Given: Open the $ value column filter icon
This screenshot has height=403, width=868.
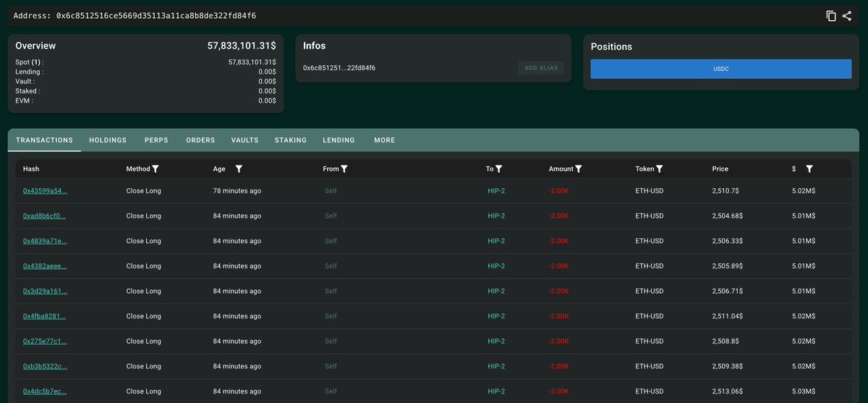Looking at the screenshot, I should pos(809,169).
